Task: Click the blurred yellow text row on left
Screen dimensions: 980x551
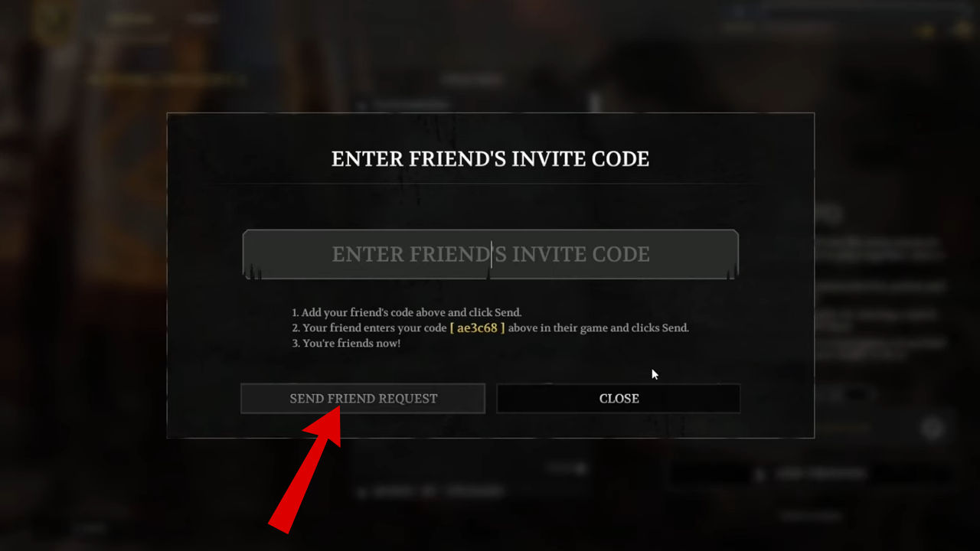Action: click(165, 79)
